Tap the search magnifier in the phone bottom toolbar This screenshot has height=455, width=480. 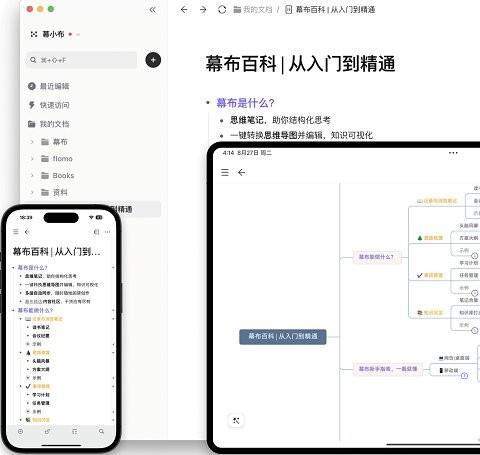(101, 431)
